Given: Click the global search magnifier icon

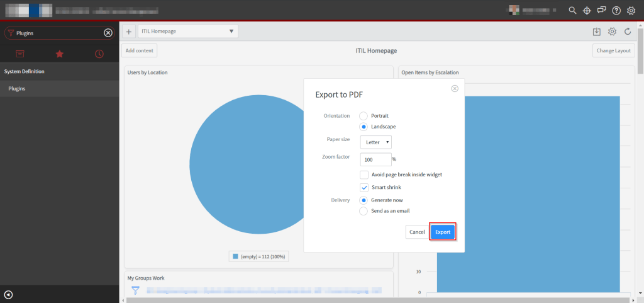Looking at the screenshot, I should pos(572,11).
